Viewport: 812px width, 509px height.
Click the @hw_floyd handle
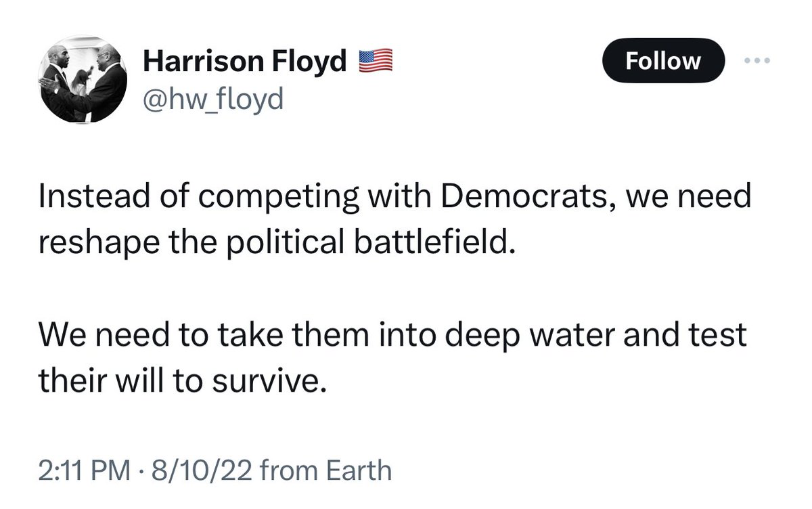213,99
